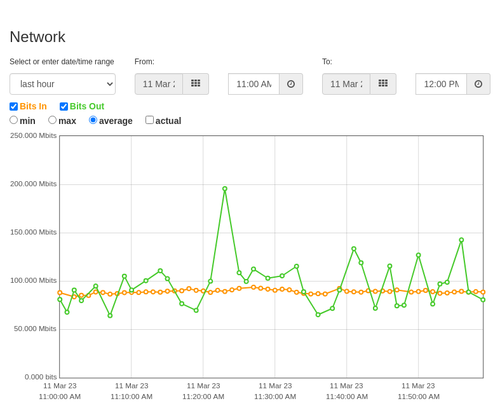Select the max radio option
500x403 pixels.
[52, 120]
